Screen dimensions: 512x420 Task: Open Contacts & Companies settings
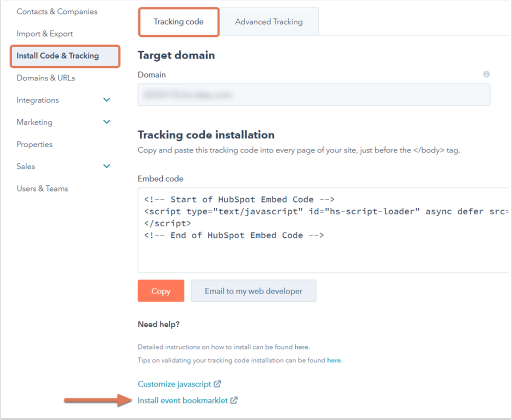pyautogui.click(x=57, y=11)
